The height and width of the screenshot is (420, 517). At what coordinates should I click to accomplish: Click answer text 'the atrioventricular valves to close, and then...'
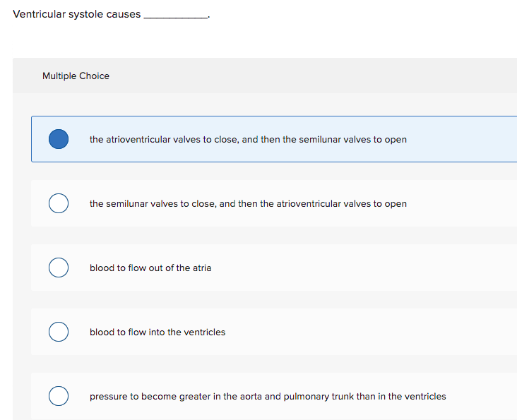click(248, 140)
